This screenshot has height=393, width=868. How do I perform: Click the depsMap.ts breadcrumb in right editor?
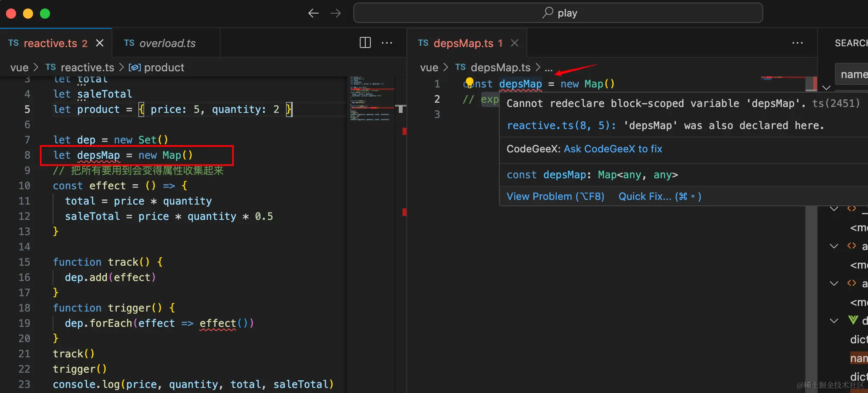pyautogui.click(x=500, y=67)
